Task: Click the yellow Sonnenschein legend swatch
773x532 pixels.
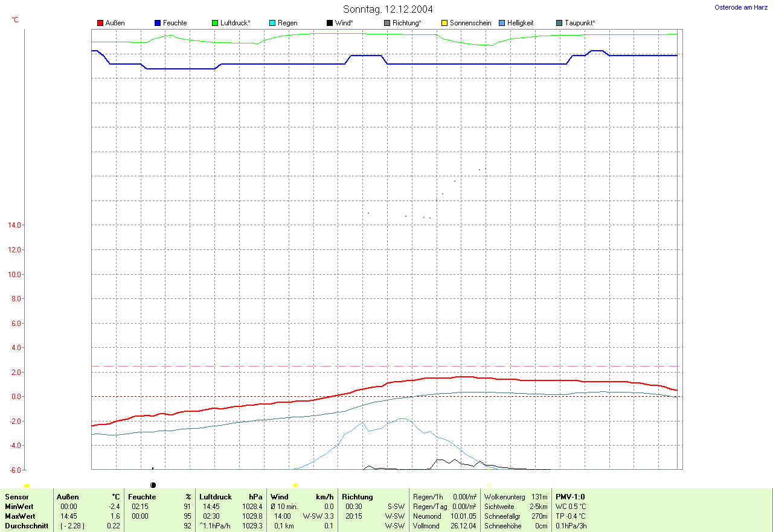Action: pos(444,23)
